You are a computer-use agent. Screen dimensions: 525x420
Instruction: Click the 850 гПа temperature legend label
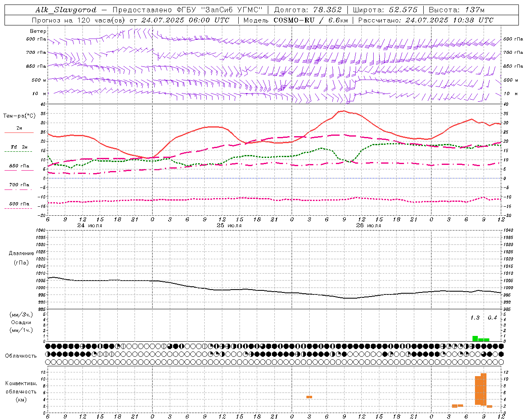[19, 166]
